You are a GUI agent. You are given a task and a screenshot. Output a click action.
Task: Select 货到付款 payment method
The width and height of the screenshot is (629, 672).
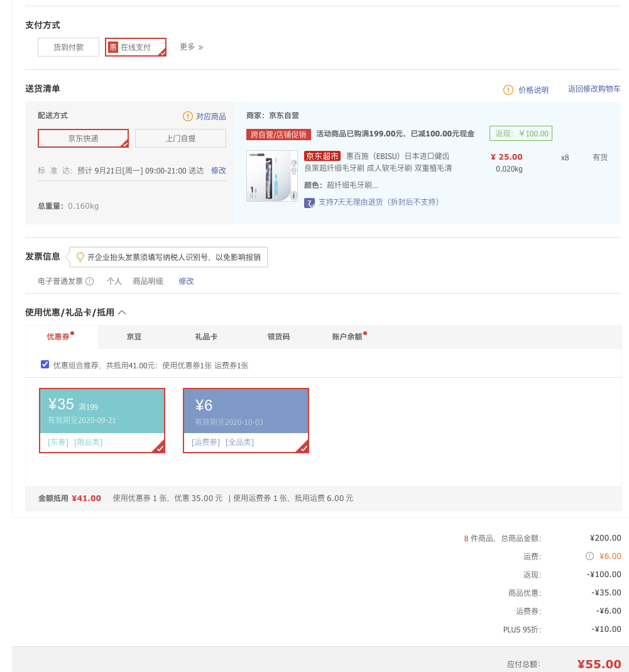(x=68, y=47)
